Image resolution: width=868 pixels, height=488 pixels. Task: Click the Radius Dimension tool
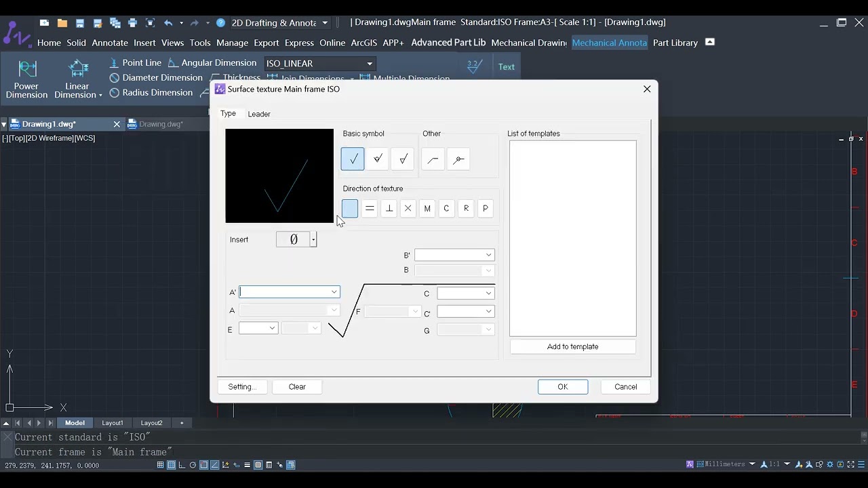[151, 93]
